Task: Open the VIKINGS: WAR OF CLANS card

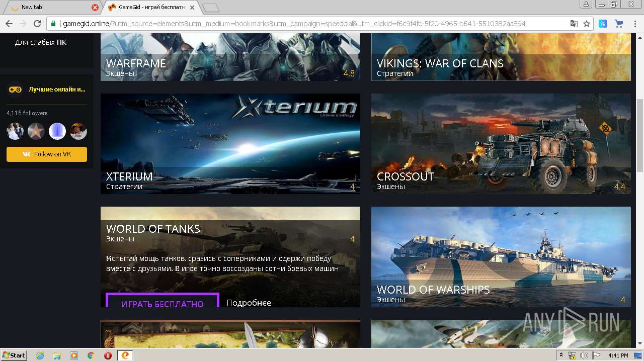Action: click(501, 58)
